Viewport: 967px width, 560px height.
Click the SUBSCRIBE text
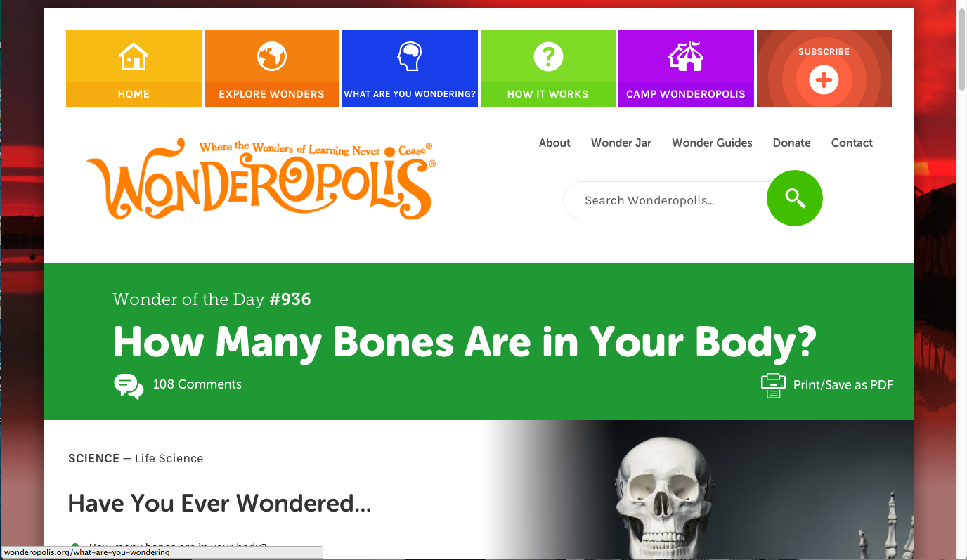(x=824, y=52)
